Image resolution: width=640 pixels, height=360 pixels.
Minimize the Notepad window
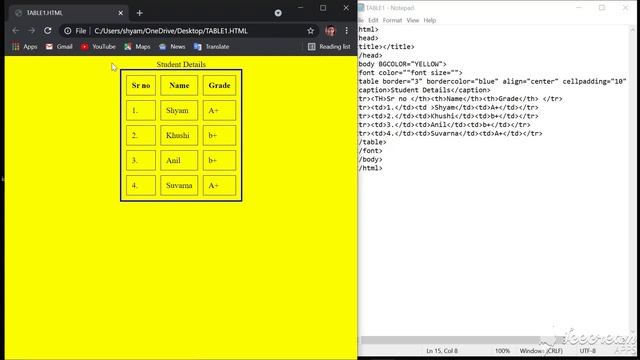tap(579, 8)
